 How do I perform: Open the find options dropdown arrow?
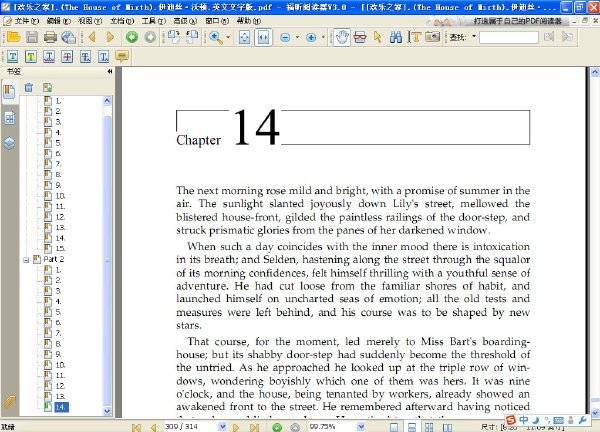tap(474, 37)
